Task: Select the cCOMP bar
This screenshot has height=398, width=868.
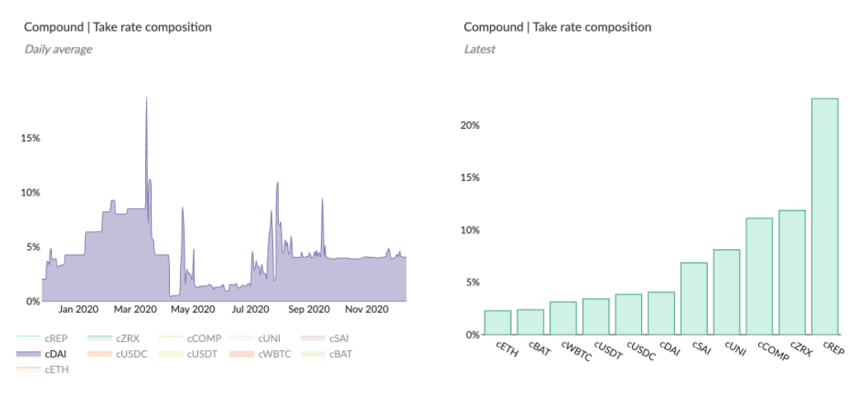Action: point(759,277)
